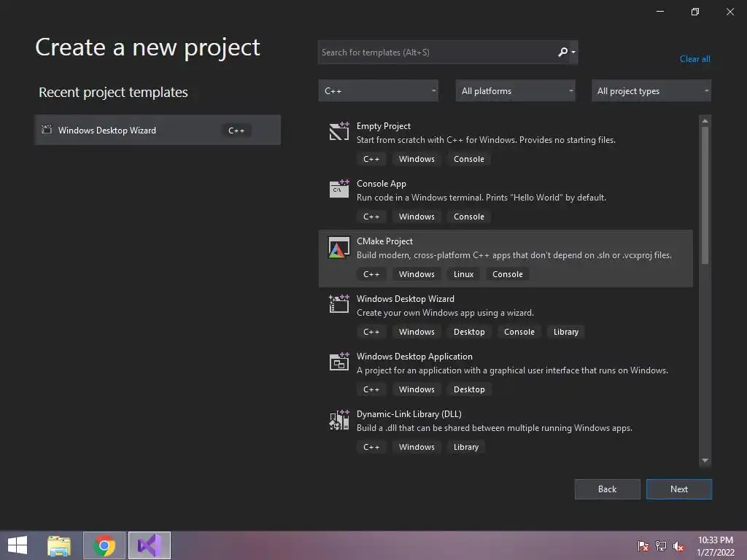
Task: Click the recent Windows Desktop Wizard icon
Action: point(47,130)
